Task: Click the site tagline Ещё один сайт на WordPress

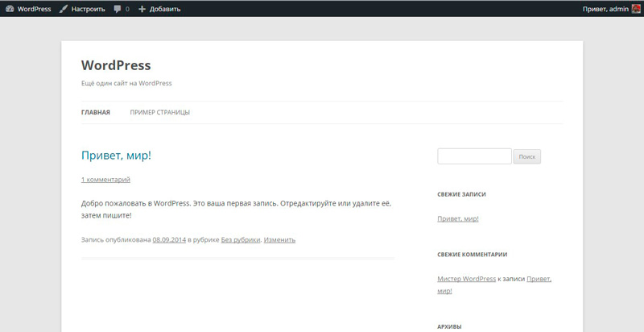Action: (x=126, y=83)
